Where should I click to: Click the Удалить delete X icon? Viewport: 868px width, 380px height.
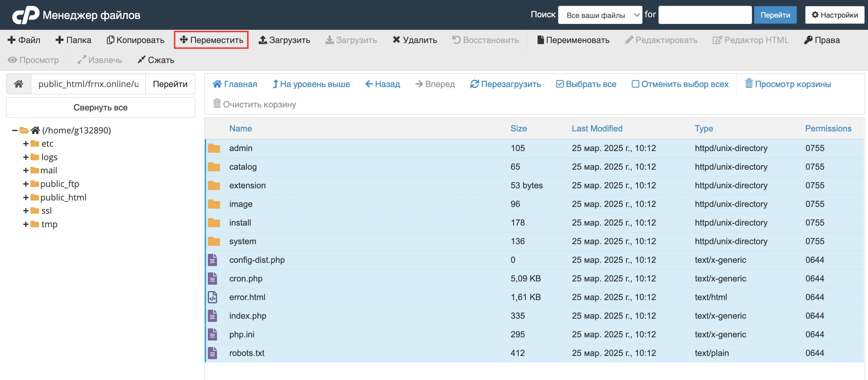(396, 40)
